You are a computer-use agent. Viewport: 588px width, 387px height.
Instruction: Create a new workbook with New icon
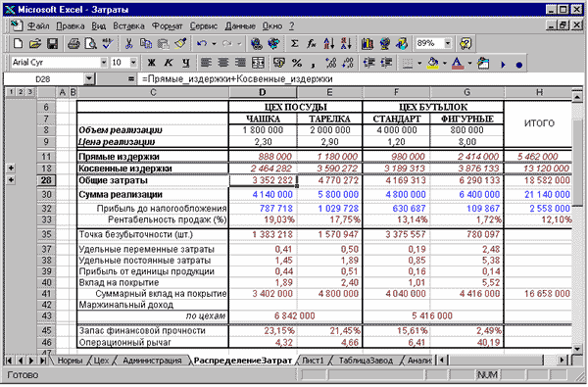pos(18,44)
